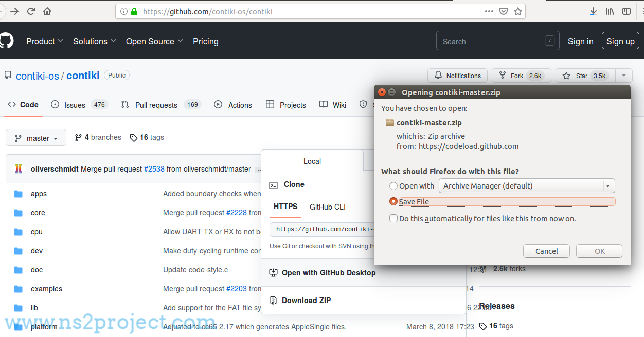This screenshot has height=337, width=644.
Task: Open the 4 branches link
Action: click(98, 137)
